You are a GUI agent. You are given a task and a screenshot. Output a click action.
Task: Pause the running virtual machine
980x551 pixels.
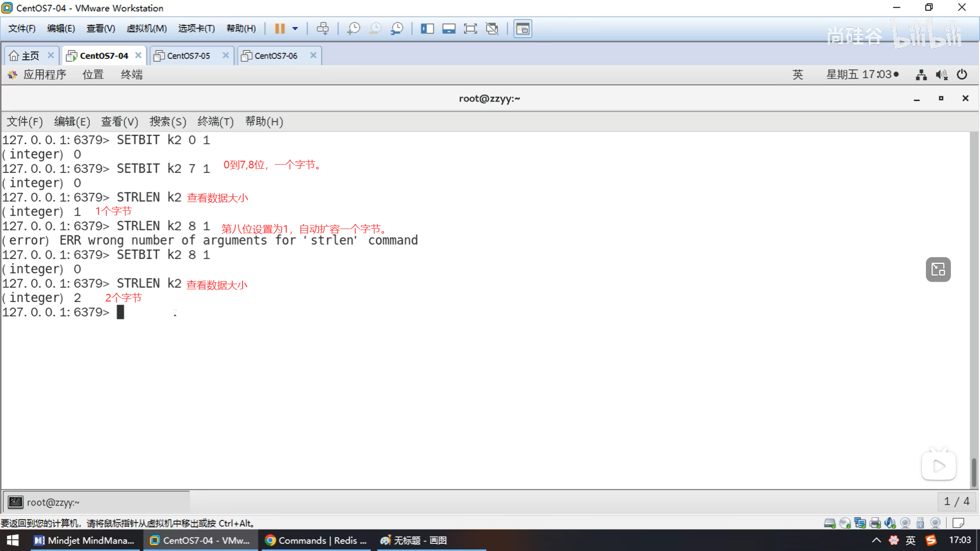tap(280, 29)
